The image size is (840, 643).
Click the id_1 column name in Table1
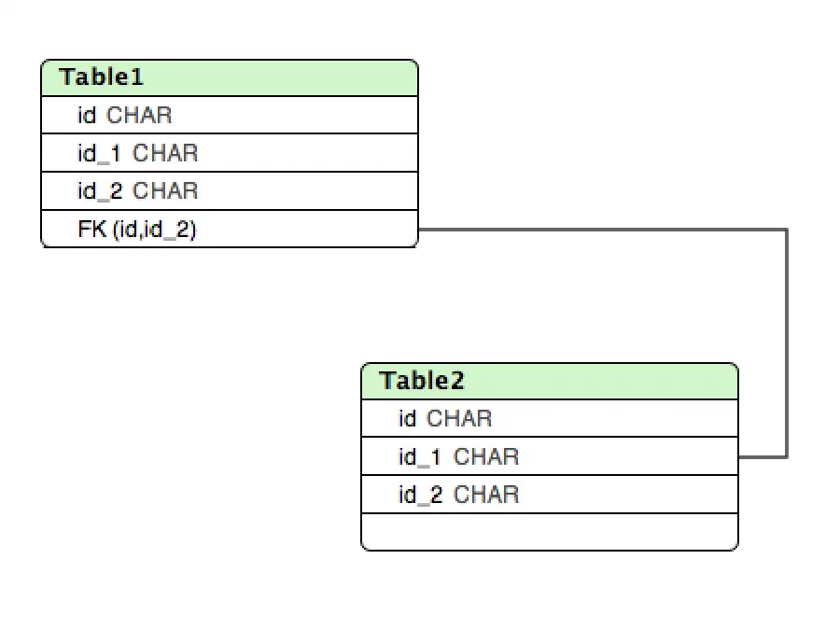[x=100, y=153]
